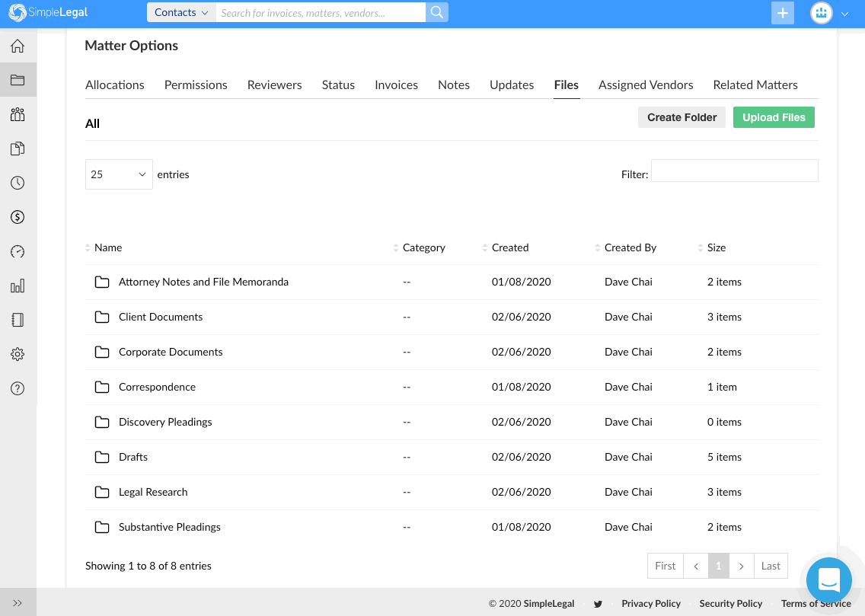Click the plus quick-add button in the header

pyautogui.click(x=782, y=13)
